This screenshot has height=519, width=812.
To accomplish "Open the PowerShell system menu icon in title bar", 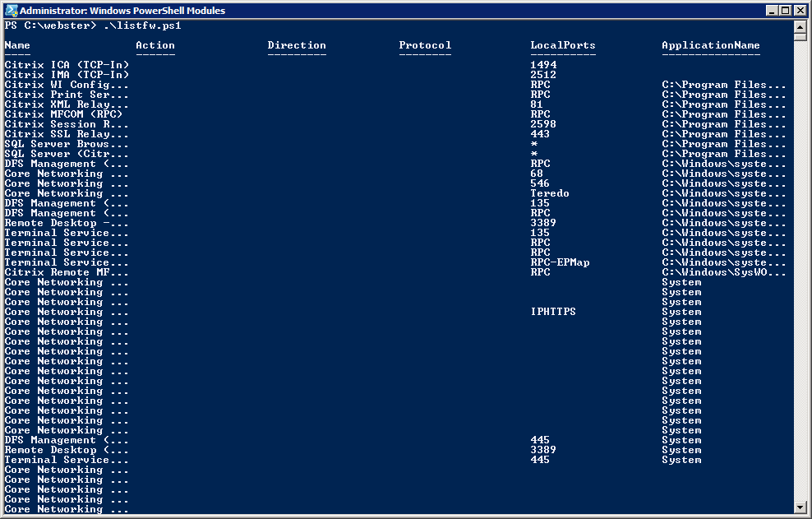I will coord(10,10).
